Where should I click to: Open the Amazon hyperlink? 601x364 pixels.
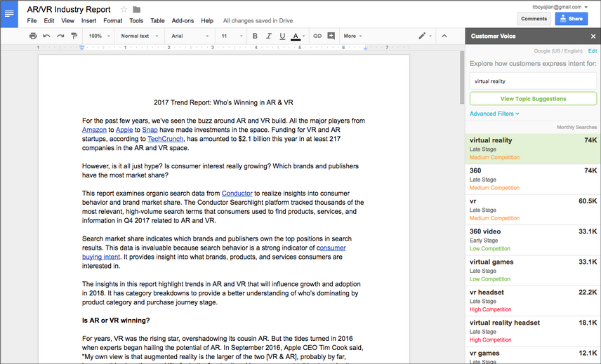click(x=94, y=130)
